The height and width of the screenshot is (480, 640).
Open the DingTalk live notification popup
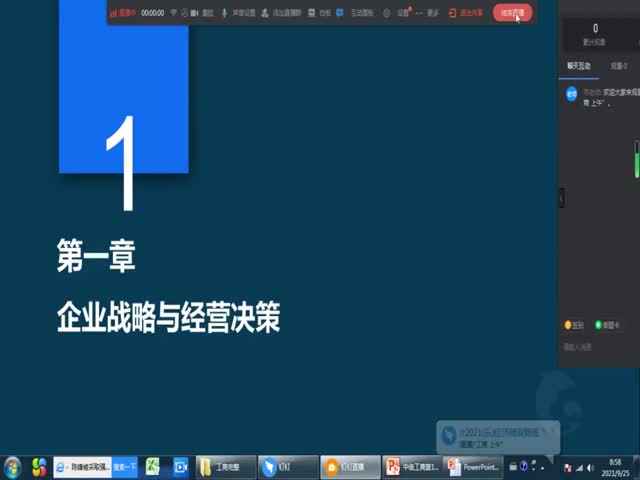(498, 437)
